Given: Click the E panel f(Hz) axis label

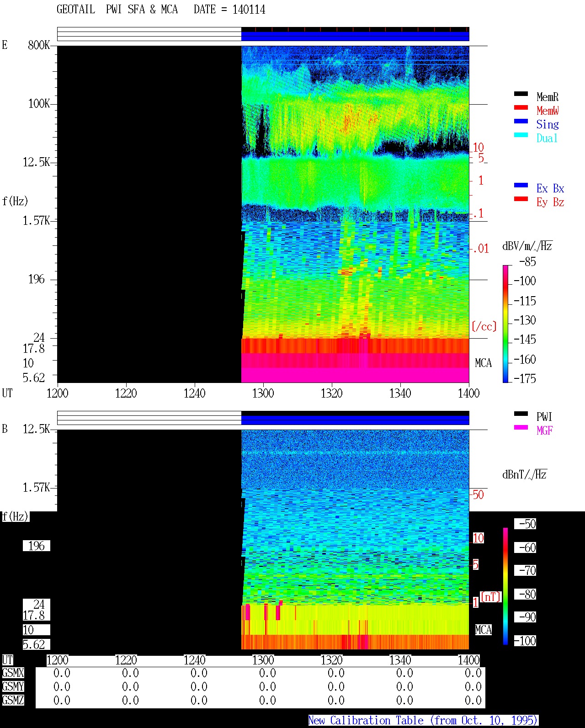Looking at the screenshot, I should (x=15, y=201).
